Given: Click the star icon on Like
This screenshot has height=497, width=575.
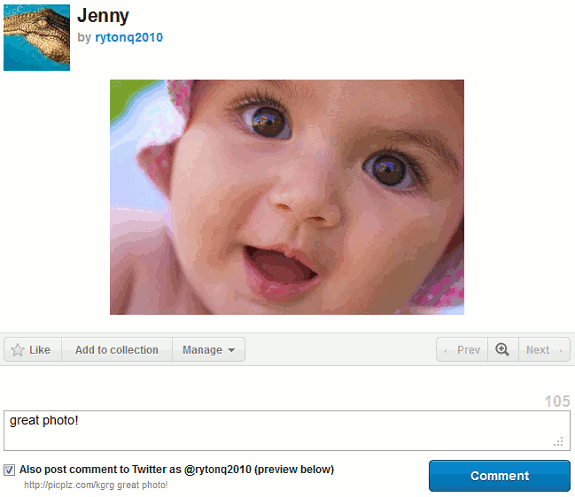Looking at the screenshot, I should coord(17,350).
